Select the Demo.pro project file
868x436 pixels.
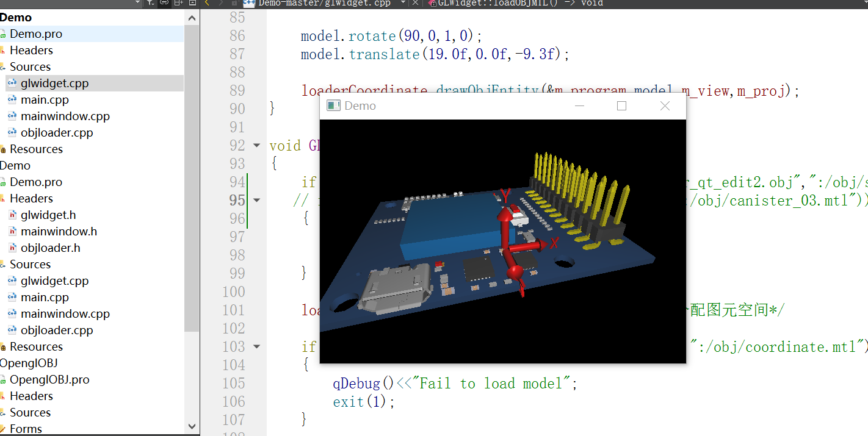tap(36, 34)
